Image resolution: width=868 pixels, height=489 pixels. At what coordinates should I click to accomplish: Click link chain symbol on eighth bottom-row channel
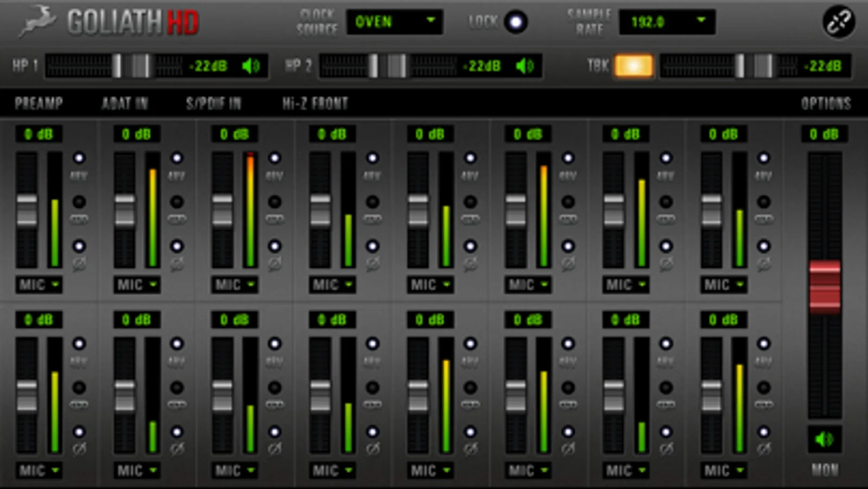pos(763,405)
